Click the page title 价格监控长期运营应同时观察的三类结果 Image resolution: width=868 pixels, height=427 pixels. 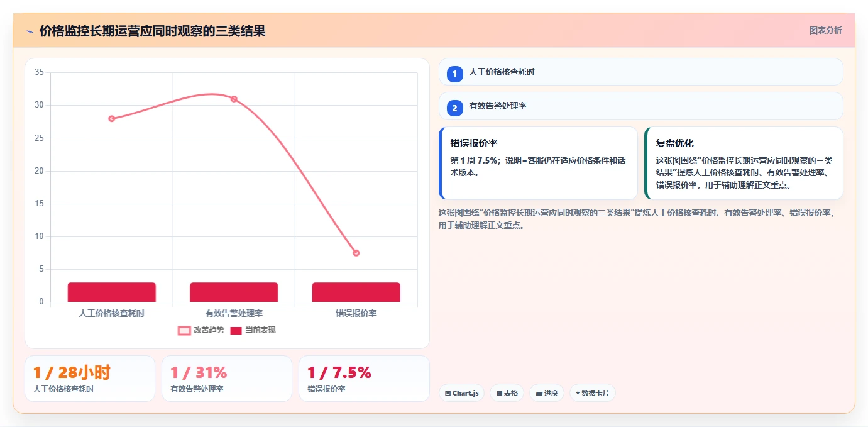point(152,31)
